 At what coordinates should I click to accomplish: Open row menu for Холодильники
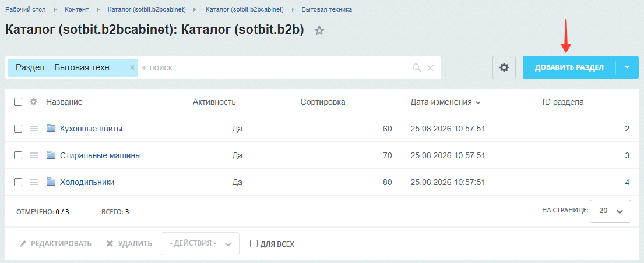point(34,182)
